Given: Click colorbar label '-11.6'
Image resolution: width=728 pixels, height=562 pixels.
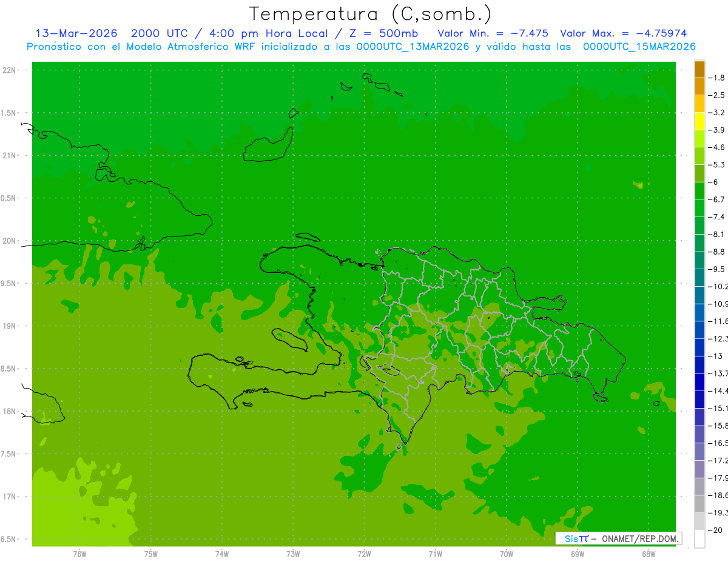Looking at the screenshot, I should [x=719, y=321].
